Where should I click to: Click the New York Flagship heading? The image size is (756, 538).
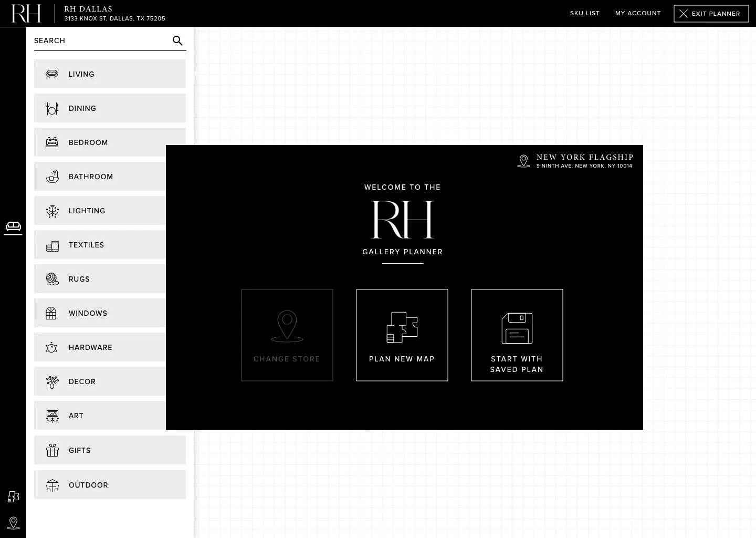(585, 157)
